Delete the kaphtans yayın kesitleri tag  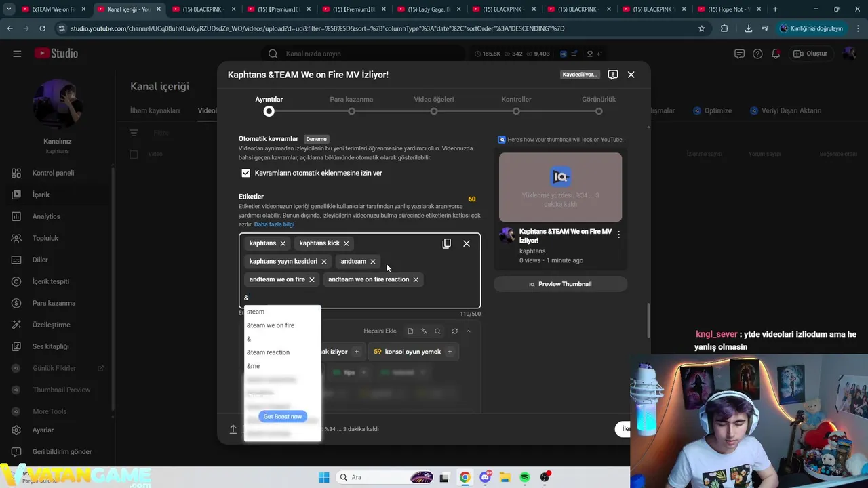pyautogui.click(x=324, y=262)
